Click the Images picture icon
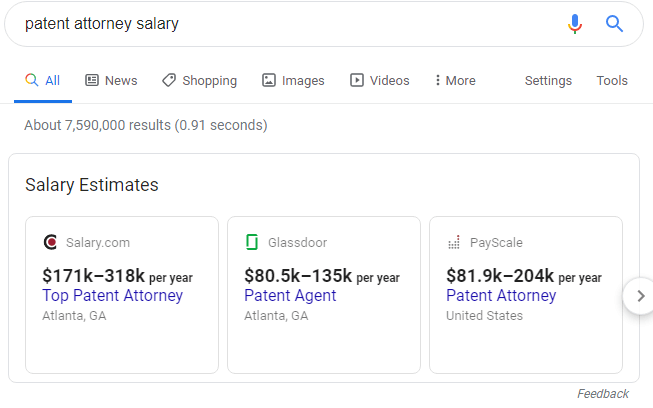Screen dimensions: 653x408 coord(269,80)
